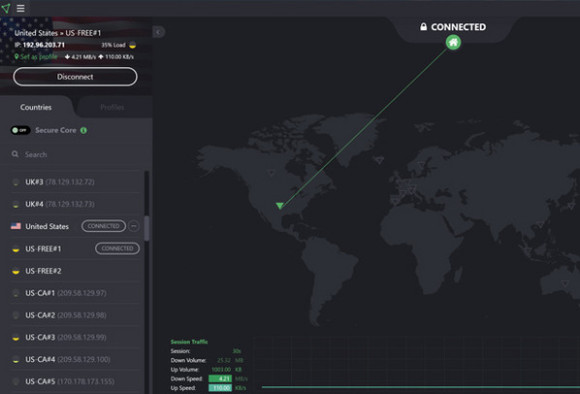Click the green home icon under CONNECTED
The height and width of the screenshot is (394, 580).
point(453,42)
